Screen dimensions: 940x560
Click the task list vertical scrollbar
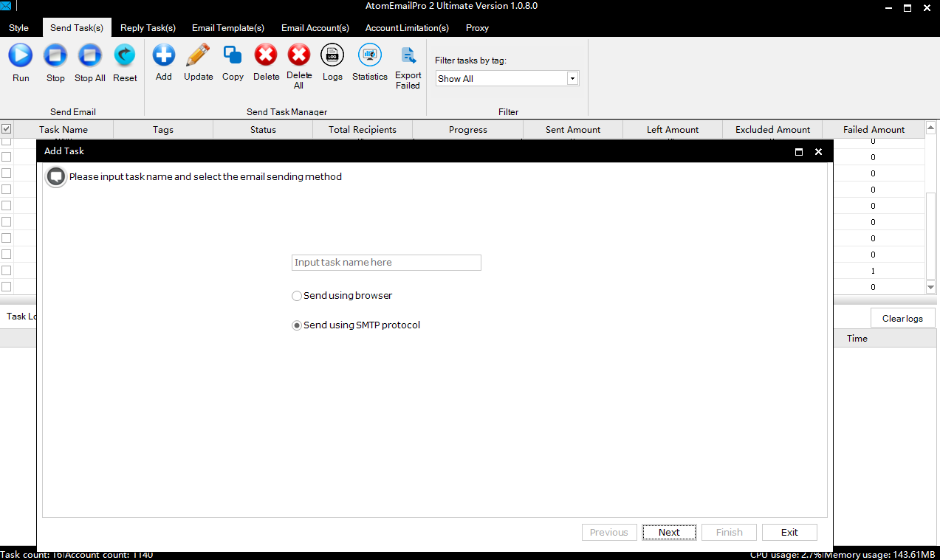point(930,215)
